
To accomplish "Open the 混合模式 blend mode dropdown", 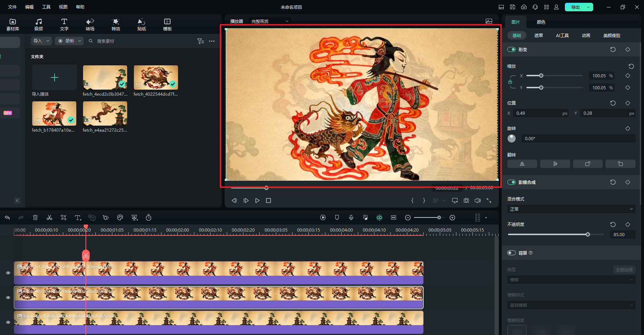I will point(571,209).
